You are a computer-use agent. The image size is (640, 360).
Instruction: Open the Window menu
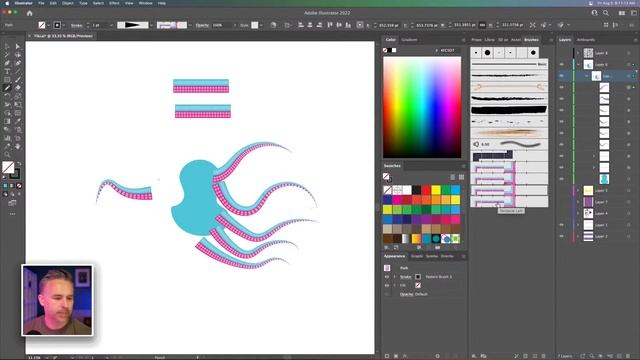(145, 3)
